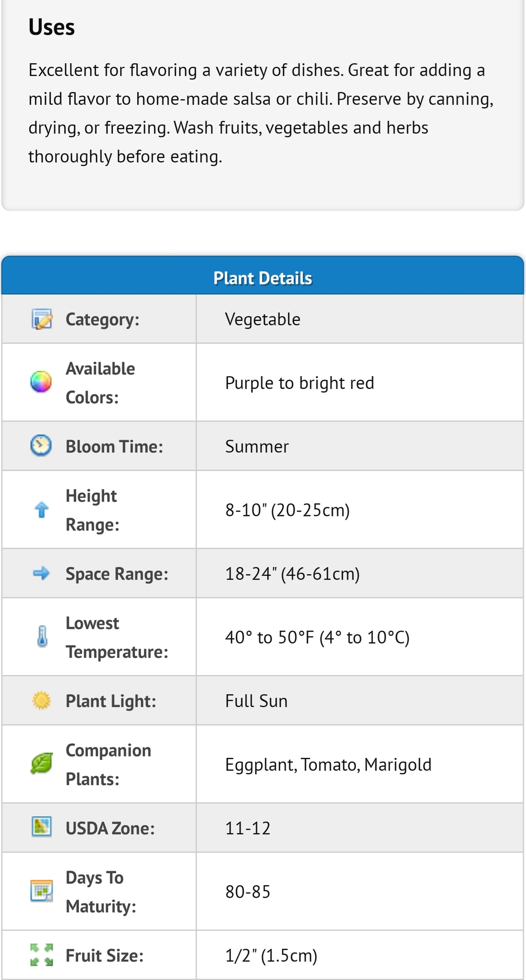The height and width of the screenshot is (980, 526).
Task: Click the 80-85 days to maturity value
Action: [x=248, y=892]
